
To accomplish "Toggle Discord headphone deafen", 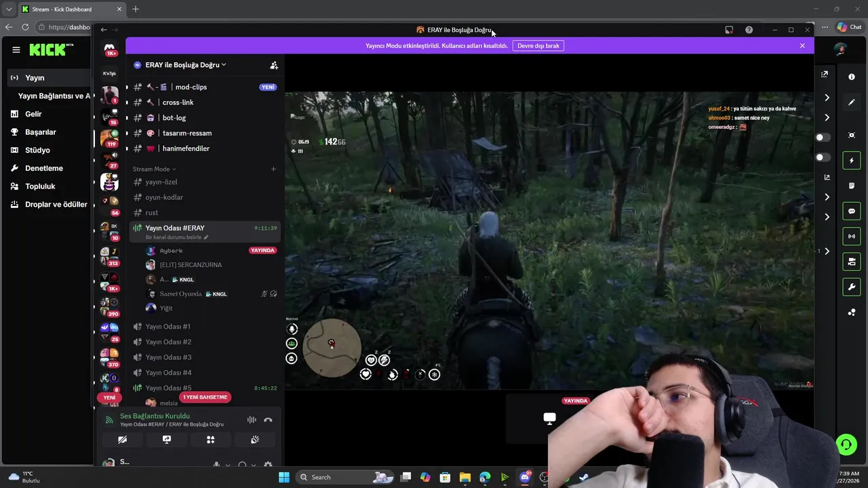I will pos(242,465).
